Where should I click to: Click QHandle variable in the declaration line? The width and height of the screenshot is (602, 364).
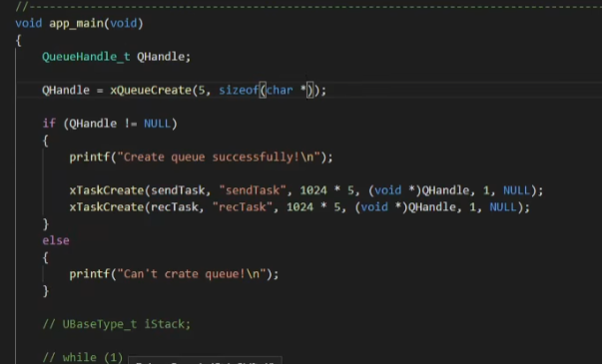(161, 57)
